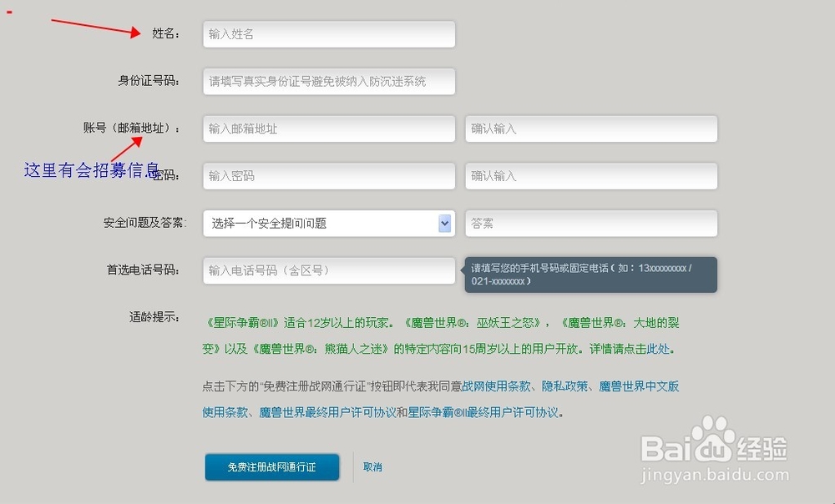Click the 账号（邮箱地址） label text
Image resolution: width=835 pixels, height=504 pixels.
click(x=132, y=128)
